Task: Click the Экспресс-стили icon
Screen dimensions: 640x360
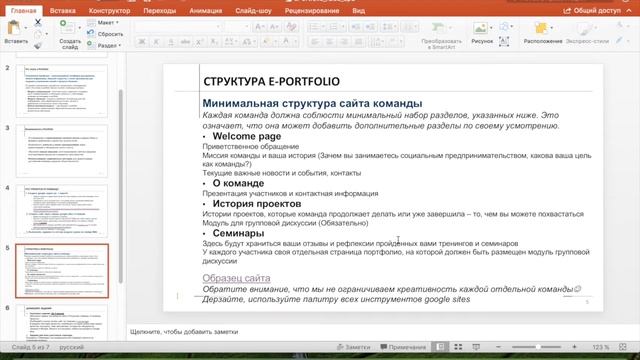Action: tap(584, 28)
